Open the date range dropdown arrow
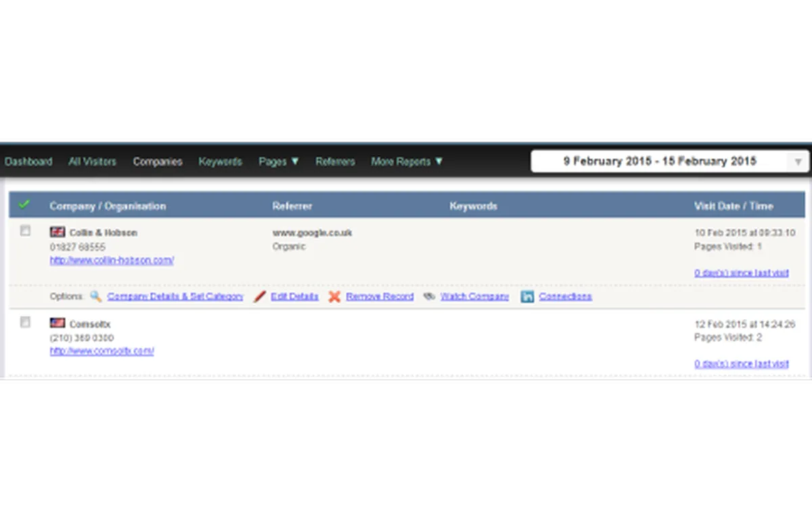This screenshot has width=812, height=522. 798,162
